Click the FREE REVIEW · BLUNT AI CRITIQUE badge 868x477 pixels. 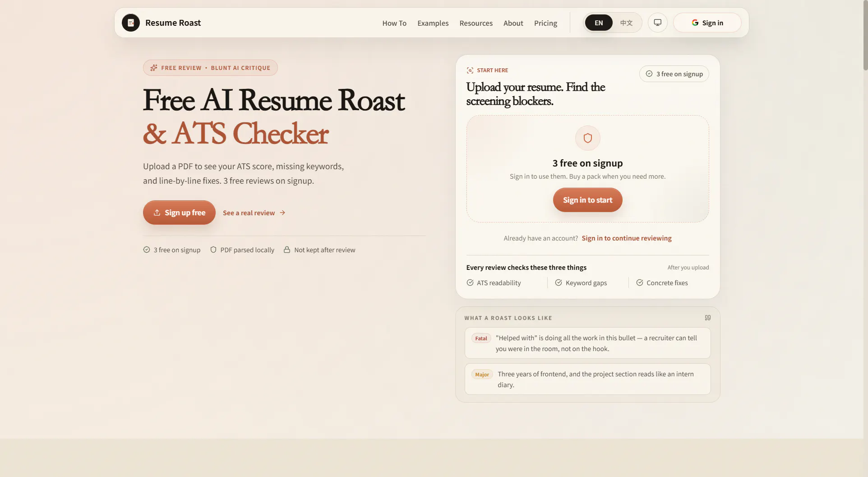[210, 68]
